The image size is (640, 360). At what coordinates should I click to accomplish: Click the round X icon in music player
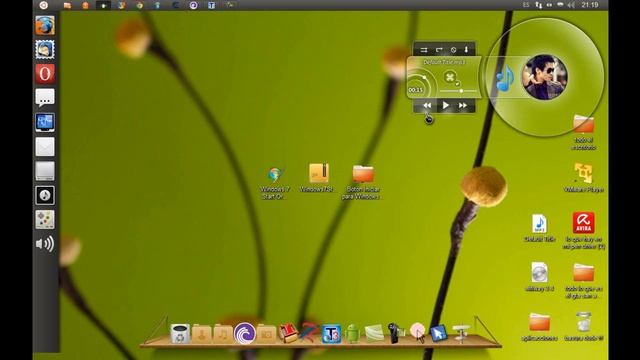pyautogui.click(x=450, y=77)
